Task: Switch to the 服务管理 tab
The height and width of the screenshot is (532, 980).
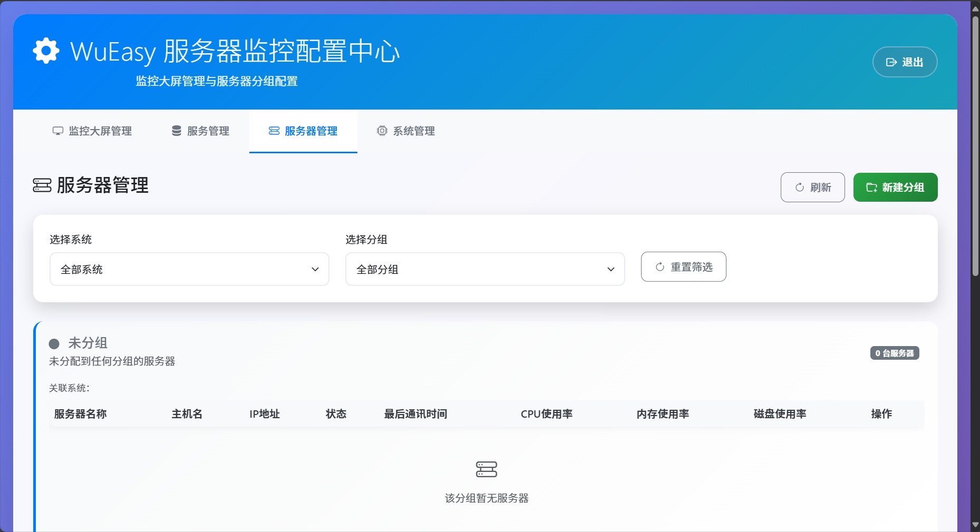Action: (x=200, y=131)
